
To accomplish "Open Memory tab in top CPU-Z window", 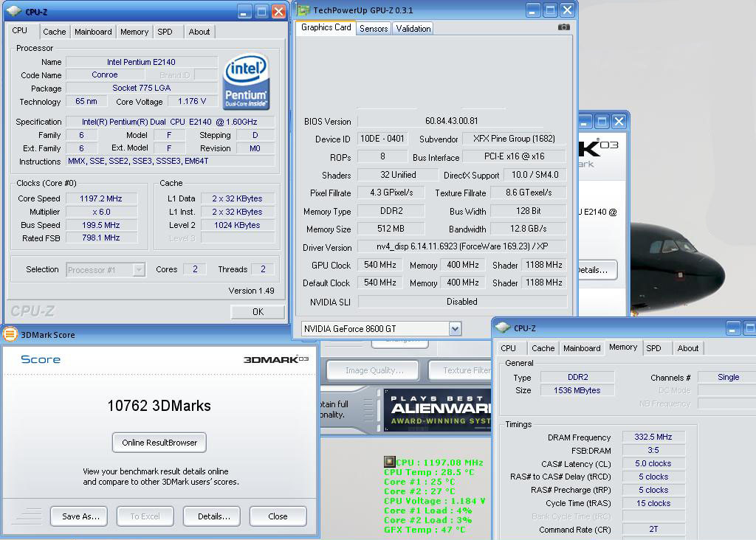I will (134, 32).
